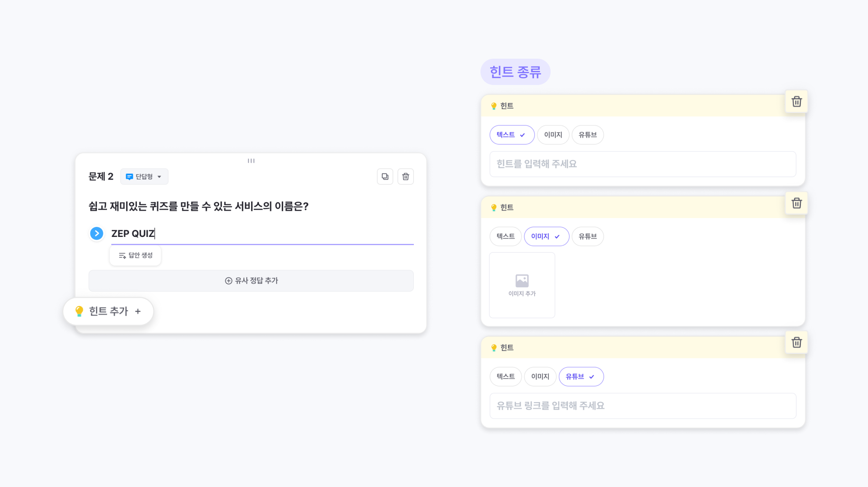The height and width of the screenshot is (487, 868).
Task: Open the 단답형 question type dropdown
Action: 144,176
